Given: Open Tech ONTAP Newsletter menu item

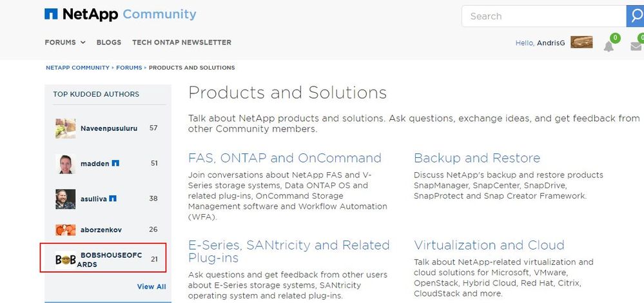Looking at the screenshot, I should click(182, 43).
